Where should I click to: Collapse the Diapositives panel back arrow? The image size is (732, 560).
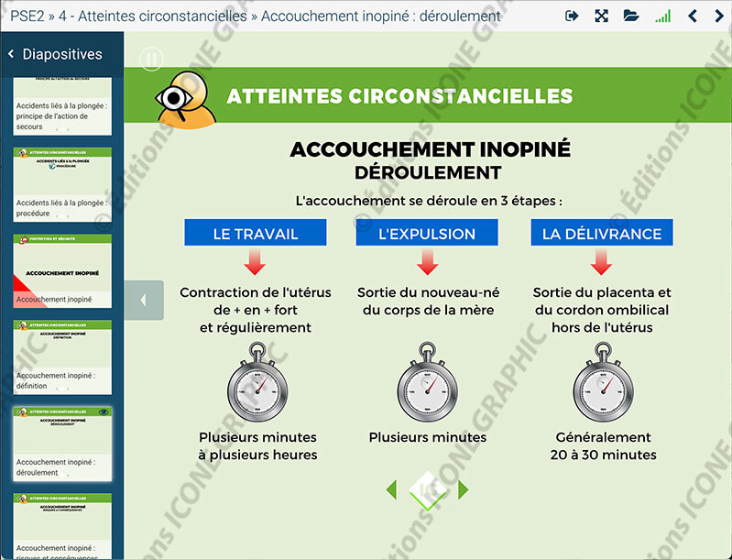11,54
